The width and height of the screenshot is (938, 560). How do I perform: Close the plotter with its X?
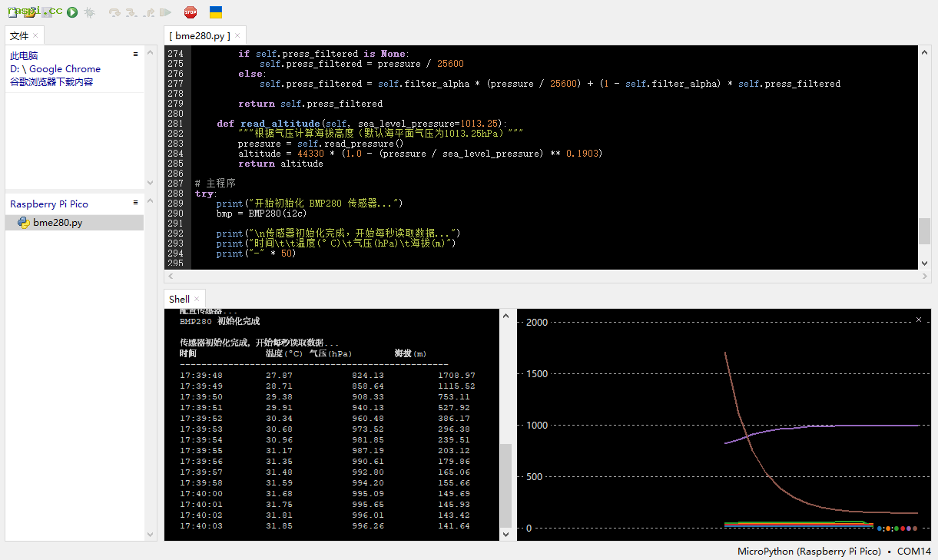coord(919,319)
